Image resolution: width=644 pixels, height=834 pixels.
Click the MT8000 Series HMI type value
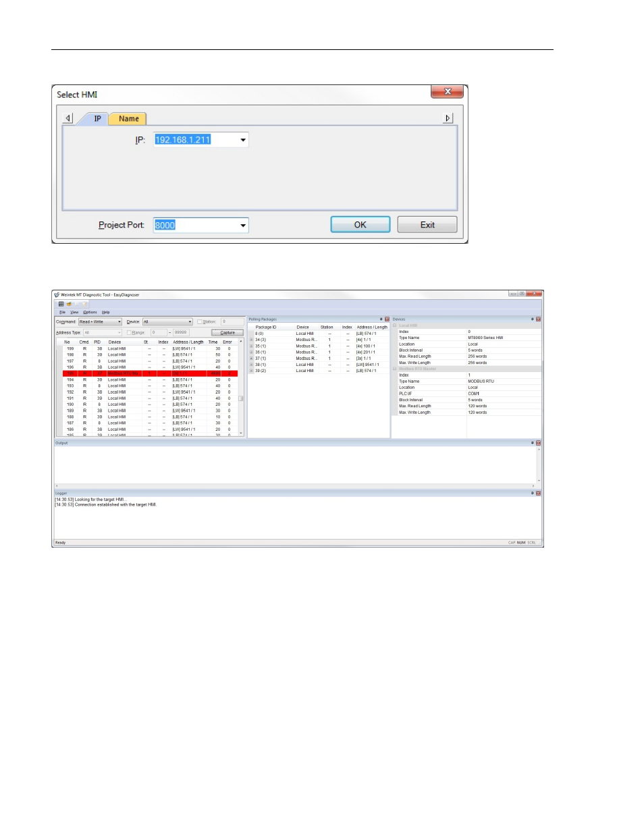(485, 338)
